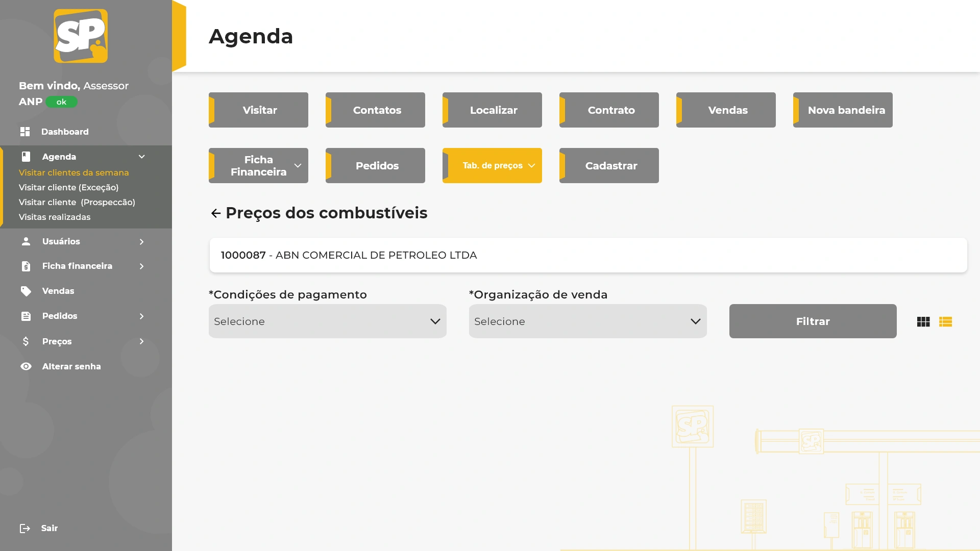Open the Organização de venda dropdown
980x551 pixels.
(587, 321)
